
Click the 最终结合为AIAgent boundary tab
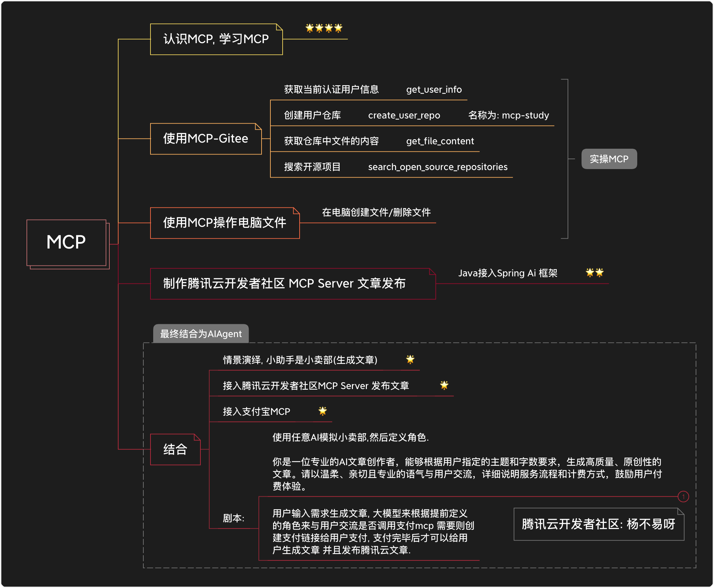pyautogui.click(x=201, y=334)
